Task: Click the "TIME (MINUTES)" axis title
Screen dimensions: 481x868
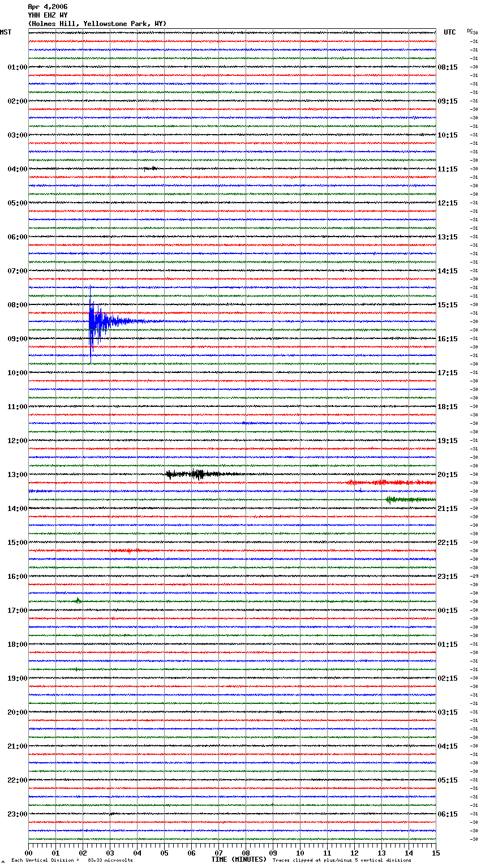Action: pos(239,860)
